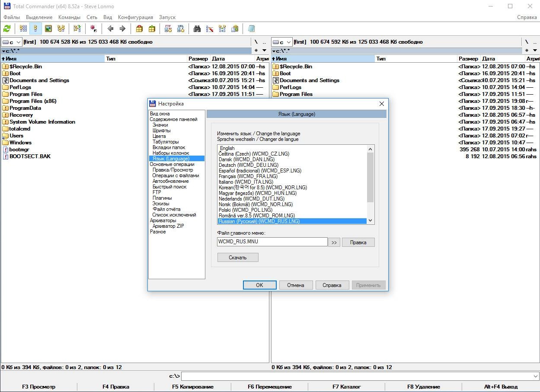Open the Команды menu
This screenshot has width=540, height=392.
coord(69,17)
